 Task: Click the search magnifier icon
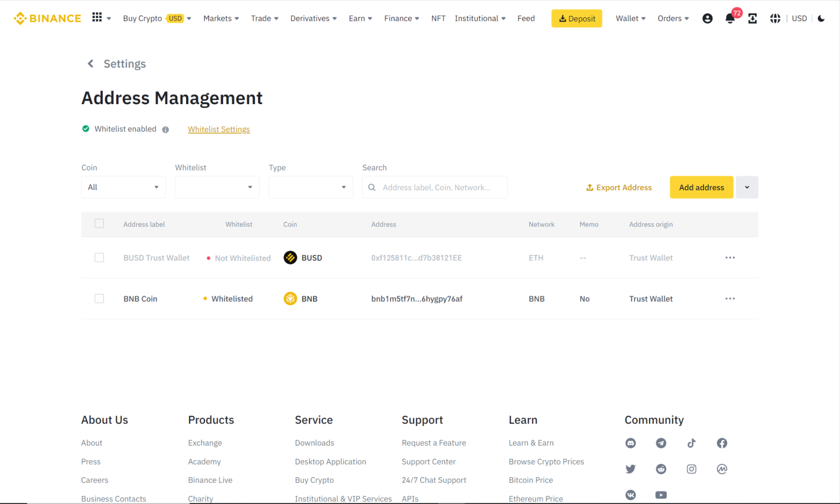tap(372, 187)
